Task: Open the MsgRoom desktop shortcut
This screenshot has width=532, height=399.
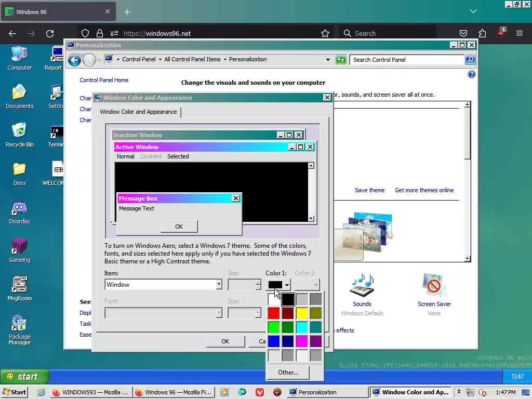Action: (x=19, y=289)
